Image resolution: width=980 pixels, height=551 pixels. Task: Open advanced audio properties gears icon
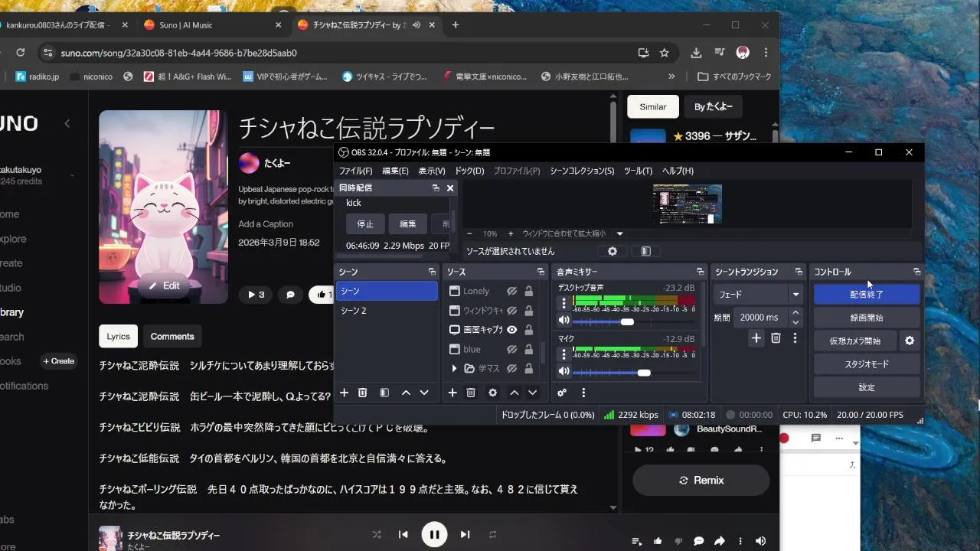click(x=562, y=393)
